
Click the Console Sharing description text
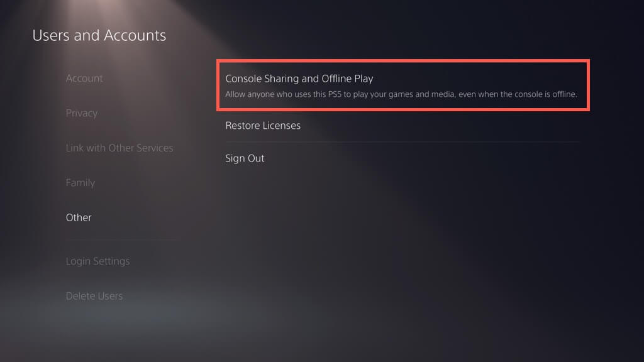coord(401,95)
